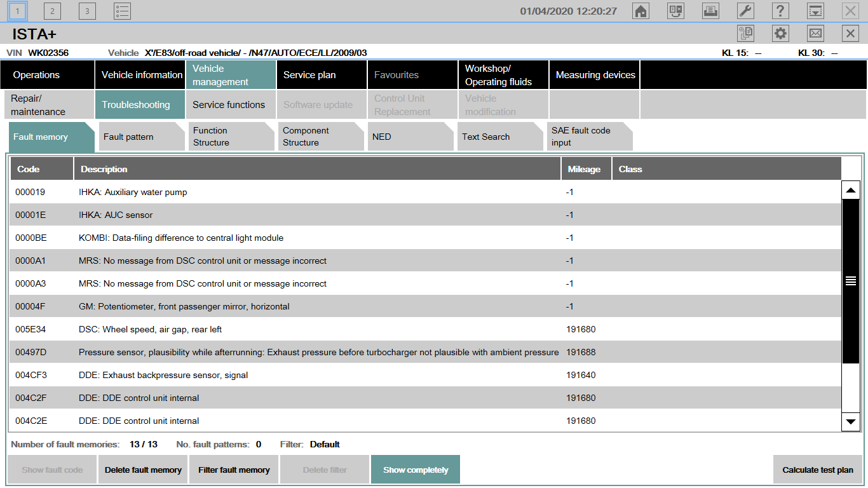Switch to the Component Structure tab

coord(321,137)
